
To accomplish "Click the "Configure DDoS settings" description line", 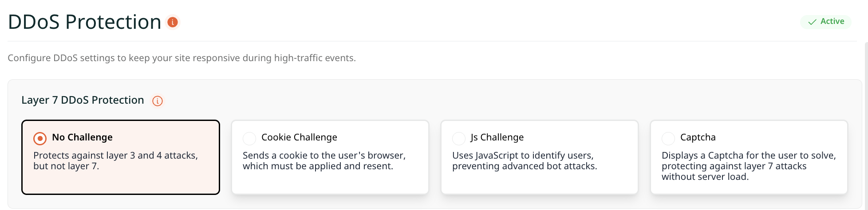I will tap(181, 58).
